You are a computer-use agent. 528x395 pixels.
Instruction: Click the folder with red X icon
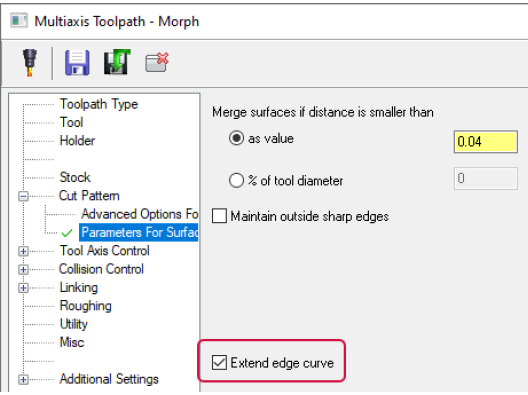pyautogui.click(x=157, y=62)
